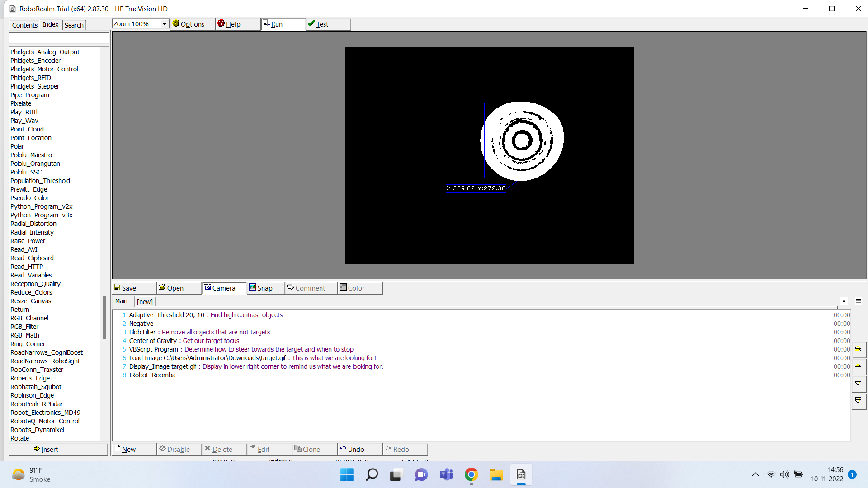Screen dimensions: 868x488
Task: Expand hidden system tray icons chevron
Action: coord(755,474)
